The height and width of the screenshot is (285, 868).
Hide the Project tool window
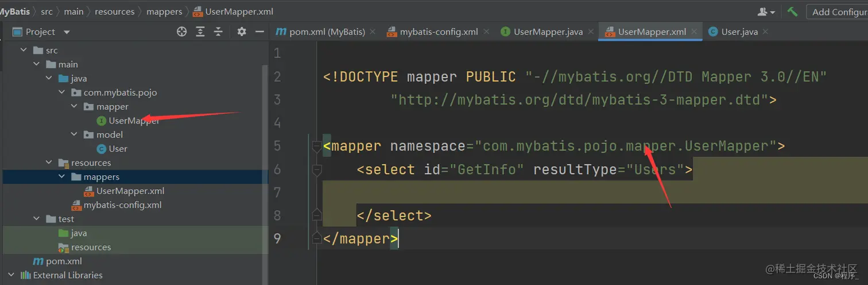(x=259, y=32)
